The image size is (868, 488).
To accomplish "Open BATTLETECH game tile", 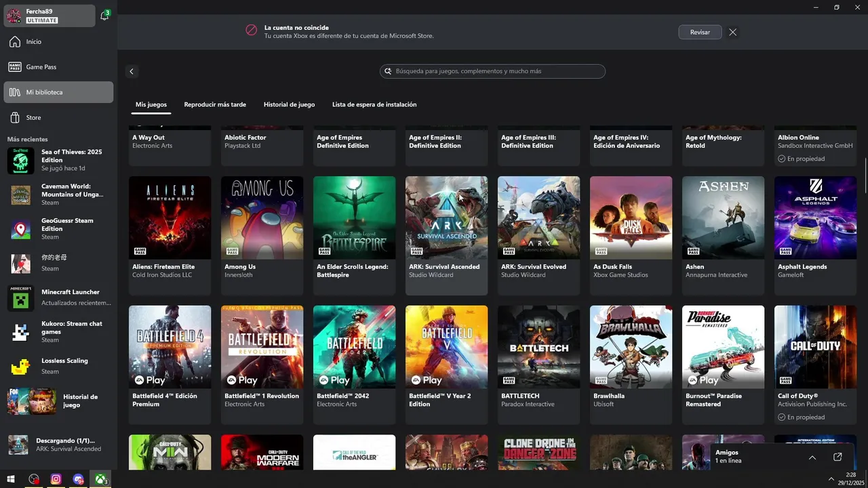I will coord(538,365).
